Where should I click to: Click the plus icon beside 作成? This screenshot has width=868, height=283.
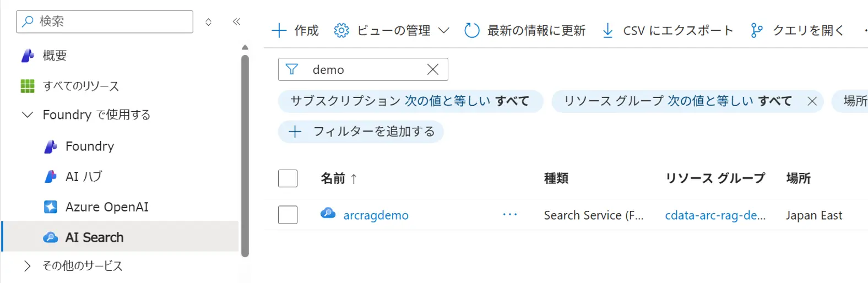pyautogui.click(x=279, y=30)
